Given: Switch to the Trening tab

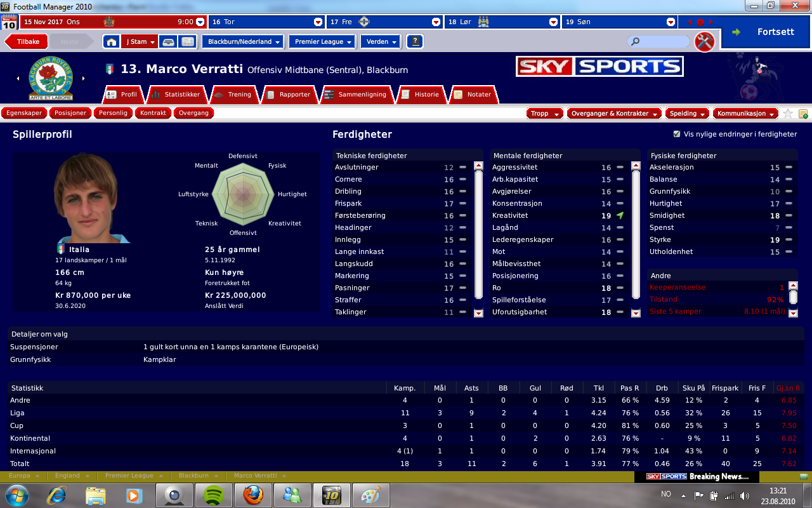Looking at the screenshot, I should coord(235,95).
